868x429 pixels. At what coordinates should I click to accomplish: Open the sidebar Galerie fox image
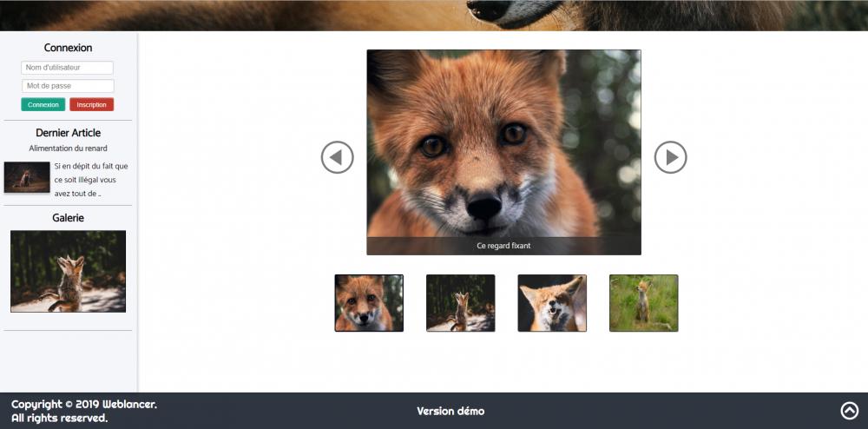[x=68, y=271]
